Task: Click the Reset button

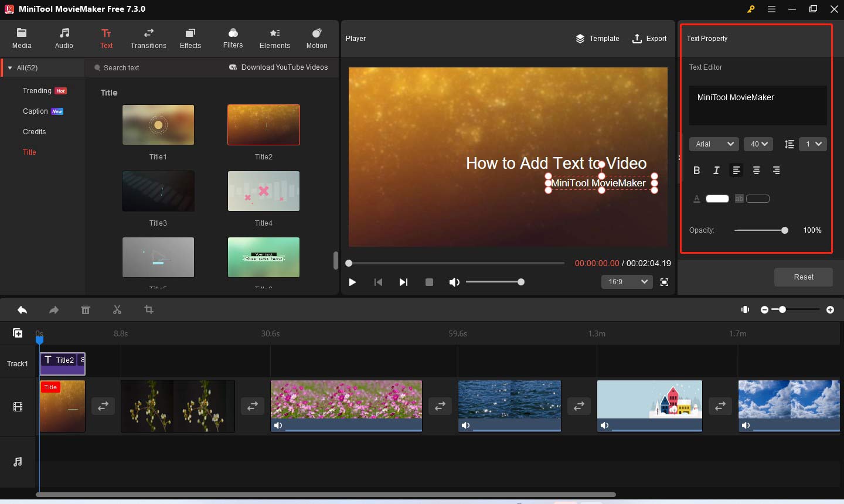Action: (x=804, y=277)
